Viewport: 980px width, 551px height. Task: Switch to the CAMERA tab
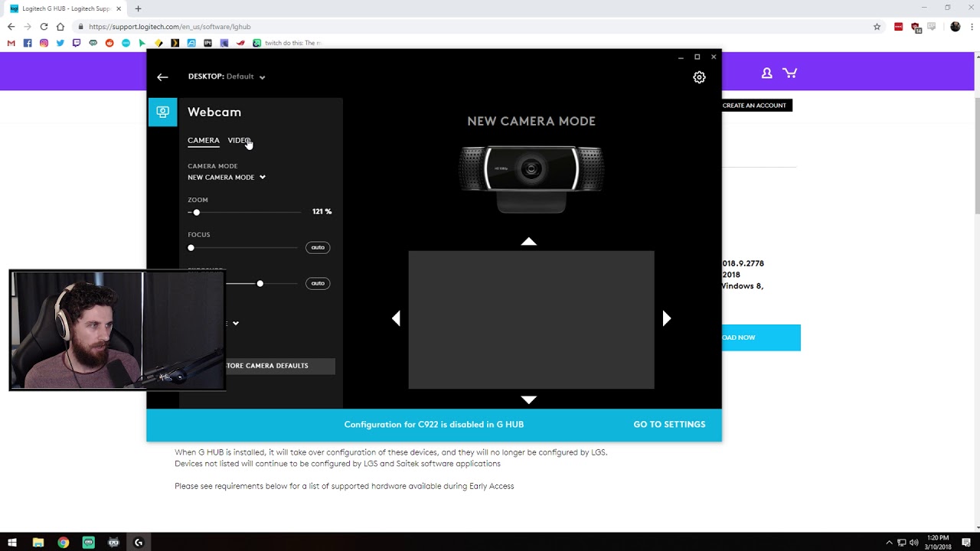[204, 141]
